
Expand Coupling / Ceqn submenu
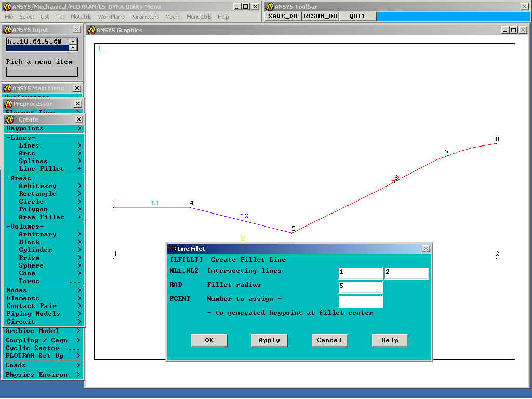tap(43, 341)
